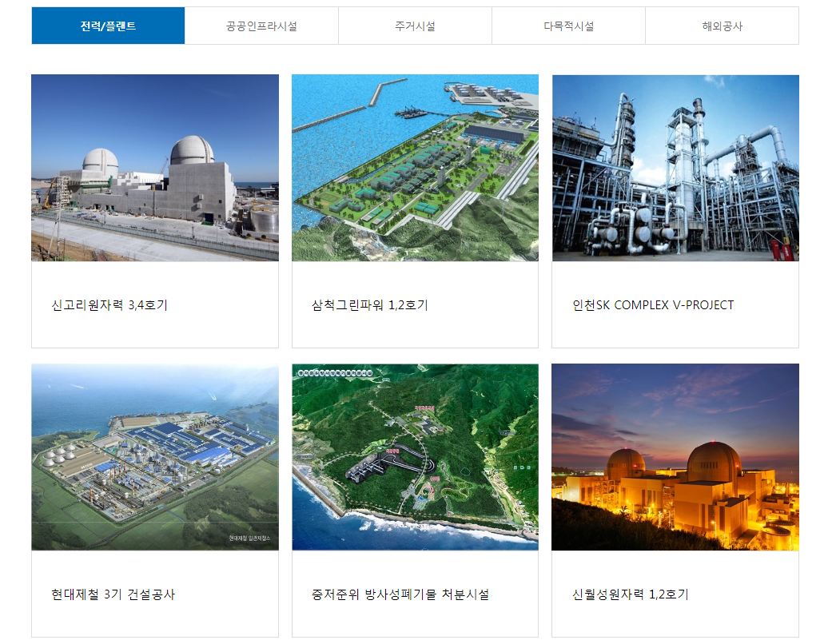Open the 해외공사 tab

pos(722,26)
